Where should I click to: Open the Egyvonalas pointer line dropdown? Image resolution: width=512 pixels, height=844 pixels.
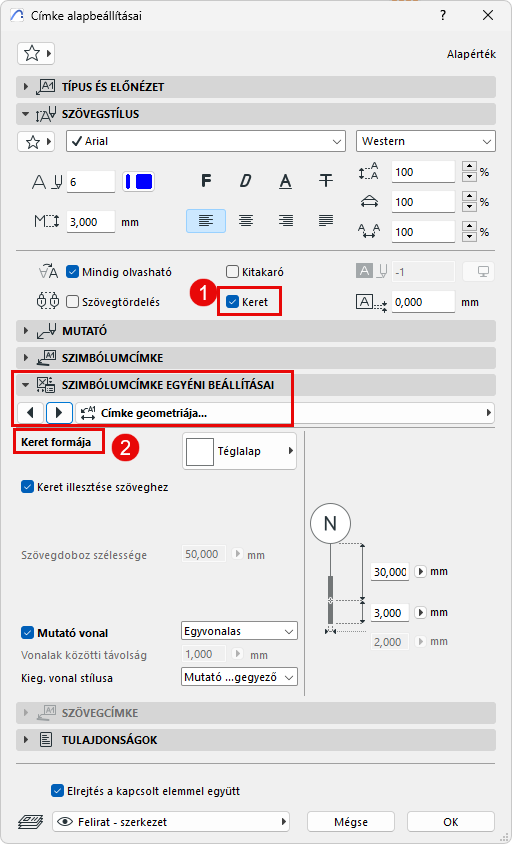point(240,630)
